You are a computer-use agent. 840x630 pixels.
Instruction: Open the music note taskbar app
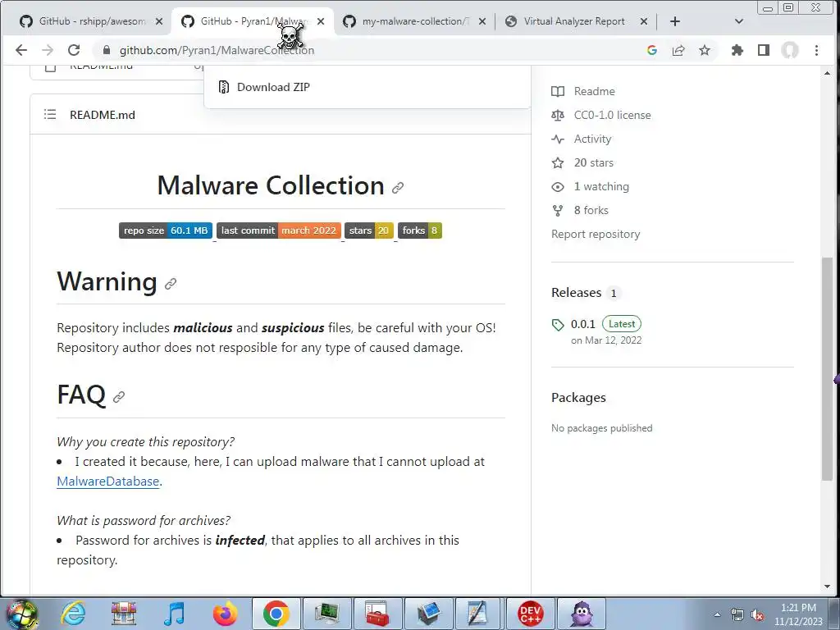pyautogui.click(x=175, y=614)
